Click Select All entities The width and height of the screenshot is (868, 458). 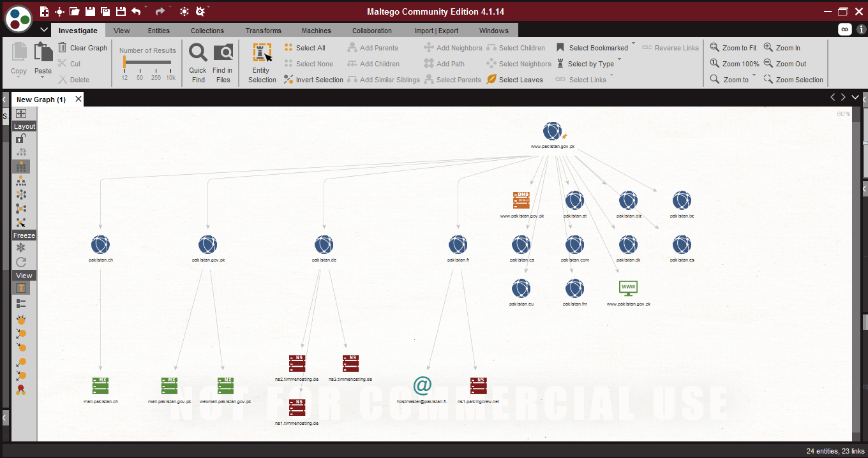[304, 48]
